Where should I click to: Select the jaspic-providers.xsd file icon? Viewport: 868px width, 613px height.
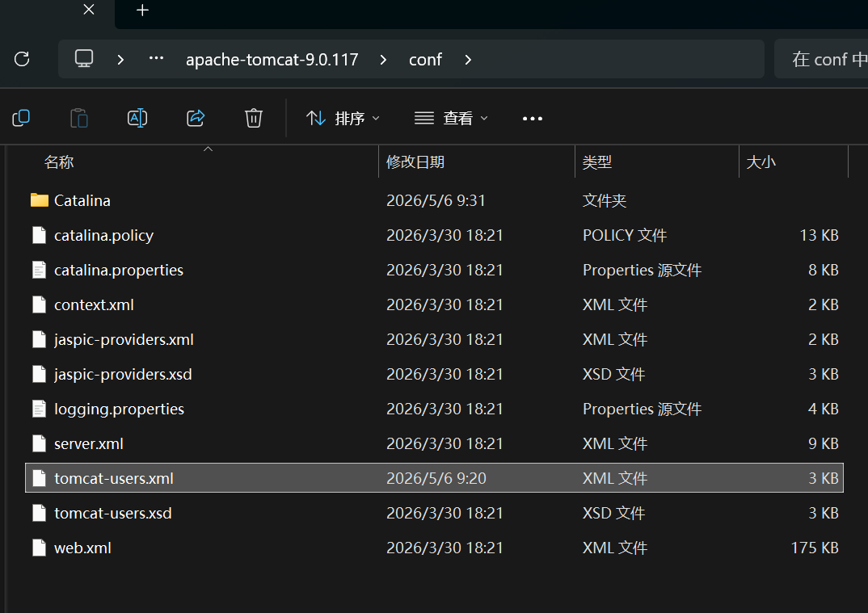tap(40, 374)
